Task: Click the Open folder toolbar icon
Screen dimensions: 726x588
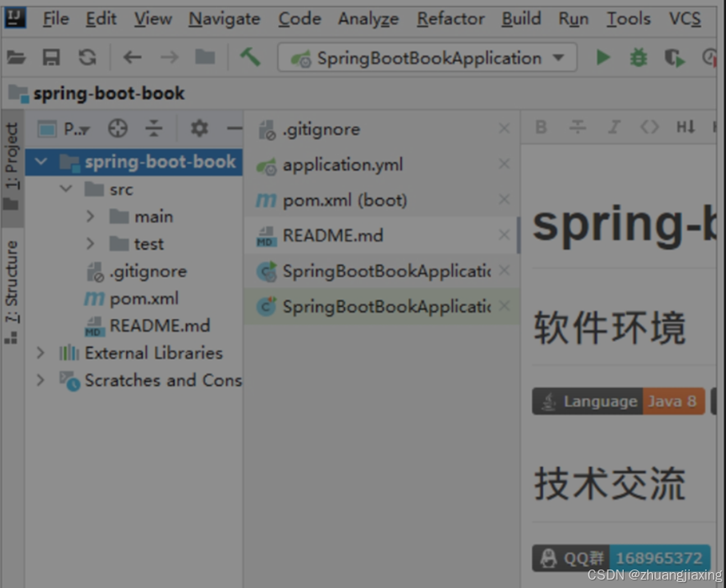Action: point(16,58)
